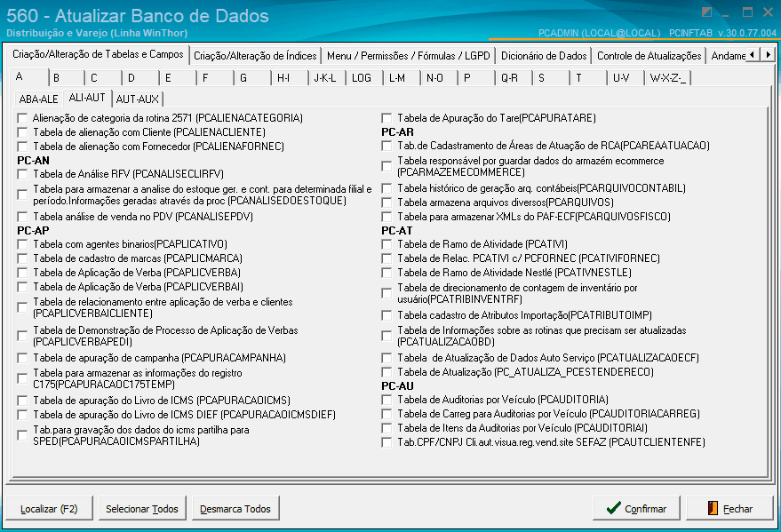Open letter tab C
The image size is (781, 532).
point(104,78)
